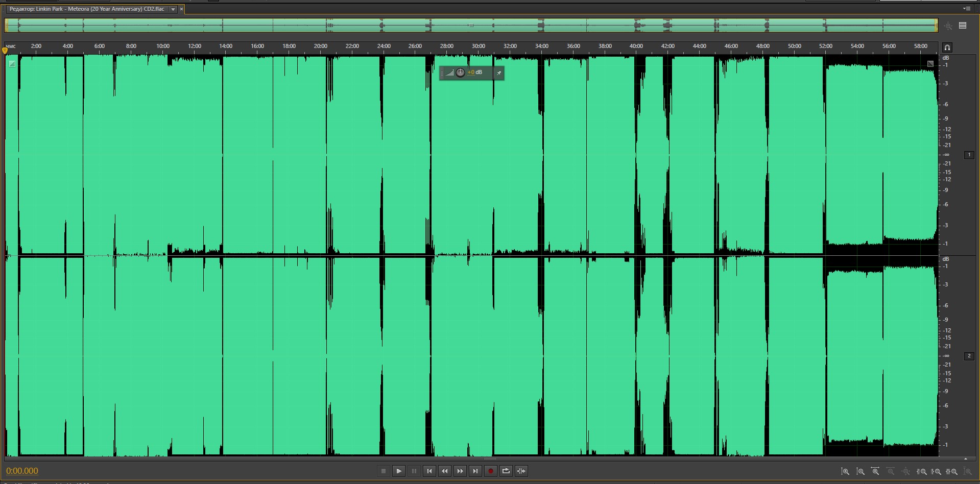This screenshot has width=980, height=484.
Task: Click the red Record button
Action: (491, 471)
